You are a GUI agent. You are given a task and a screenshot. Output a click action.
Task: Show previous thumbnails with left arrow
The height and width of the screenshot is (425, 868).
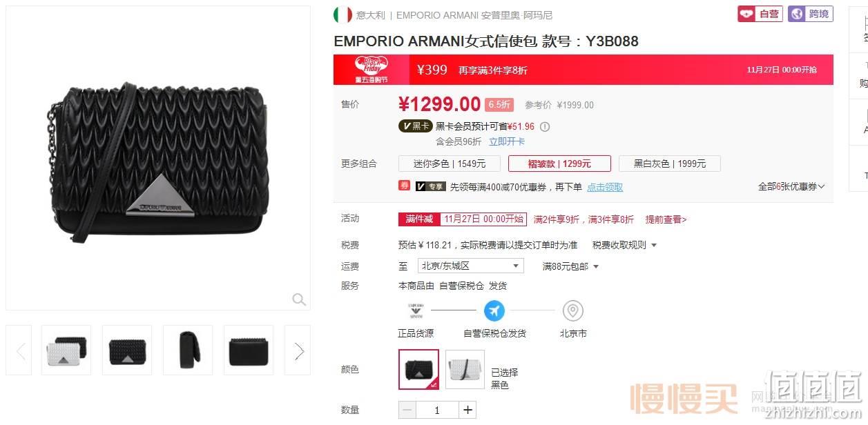(19, 351)
